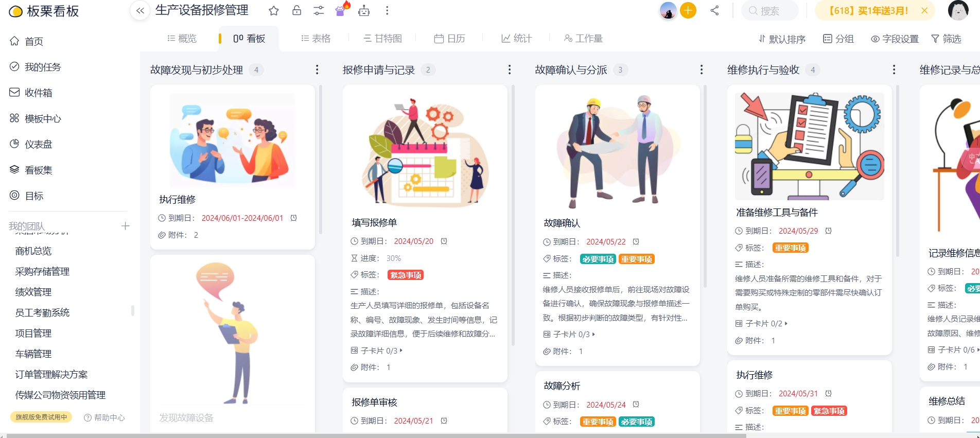Add a new team with the 我的团队 plus icon
This screenshot has height=438, width=980.
[125, 226]
